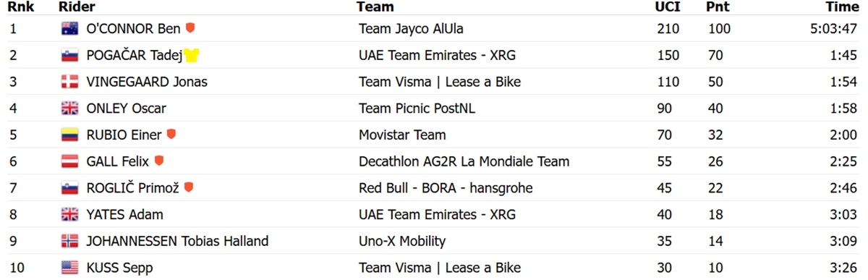Click the Time column header
Image resolution: width=868 pixels, height=280 pixels.
point(842,7)
